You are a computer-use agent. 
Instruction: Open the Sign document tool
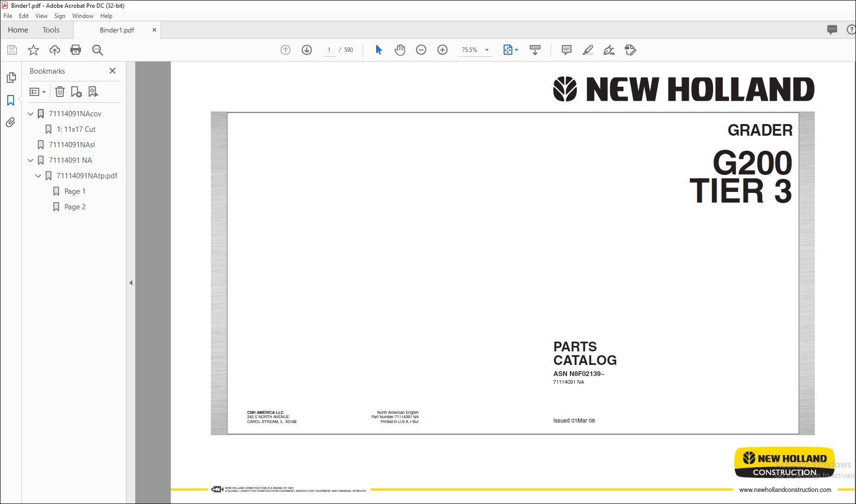[609, 50]
